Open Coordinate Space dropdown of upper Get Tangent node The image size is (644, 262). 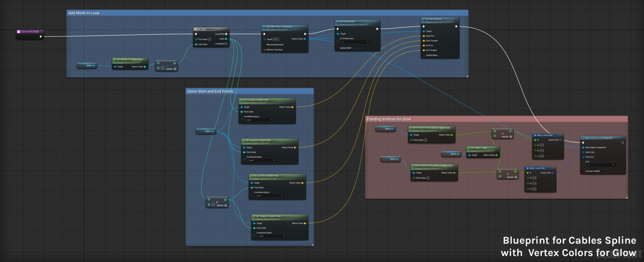[x=262, y=160]
